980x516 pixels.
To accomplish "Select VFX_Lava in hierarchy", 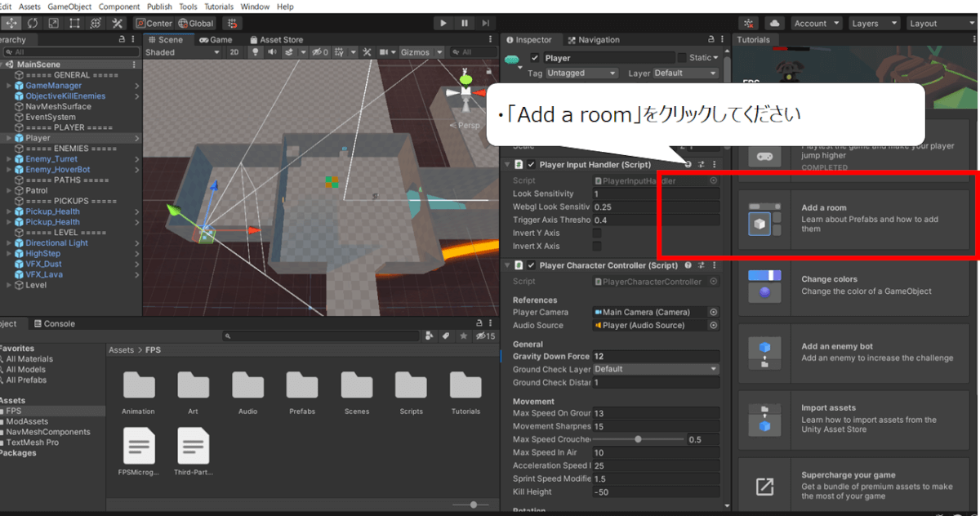I will 43,275.
